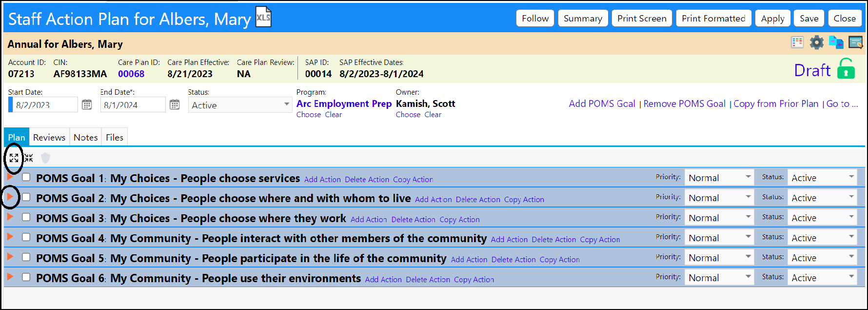Viewport: 868px width, 310px height.
Task: Open the plan Status dropdown
Action: click(240, 105)
